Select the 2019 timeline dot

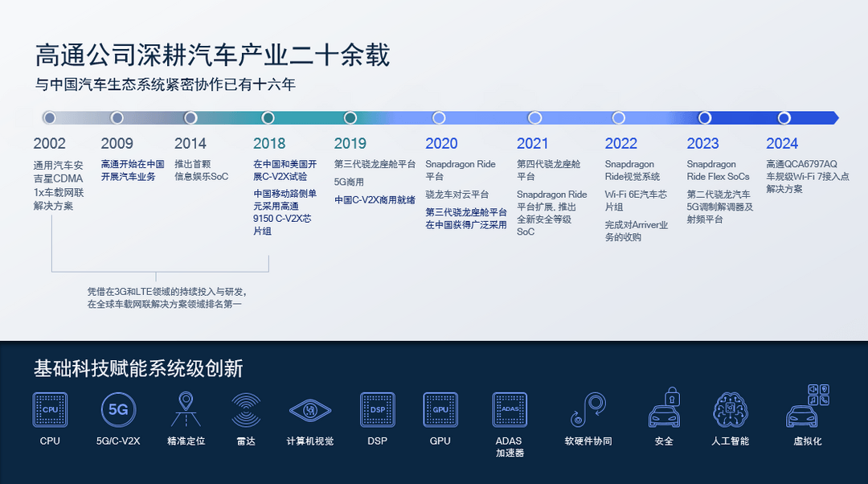[350, 118]
